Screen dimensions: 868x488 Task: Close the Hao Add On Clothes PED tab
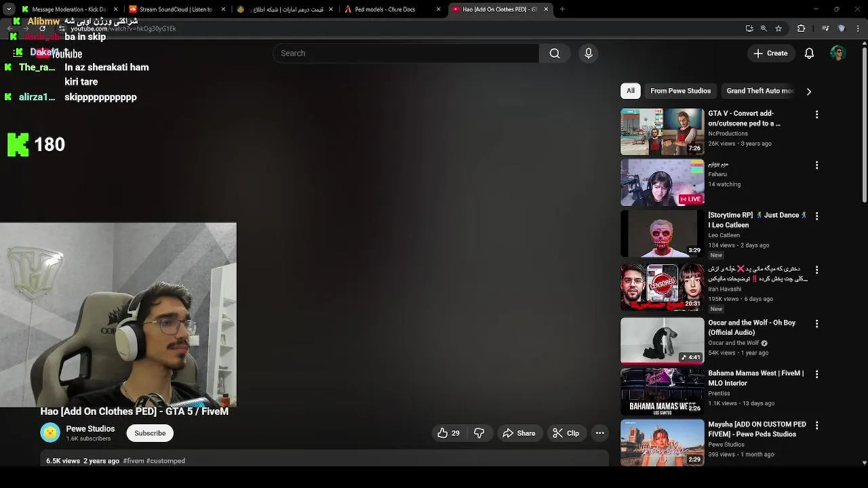tap(546, 9)
